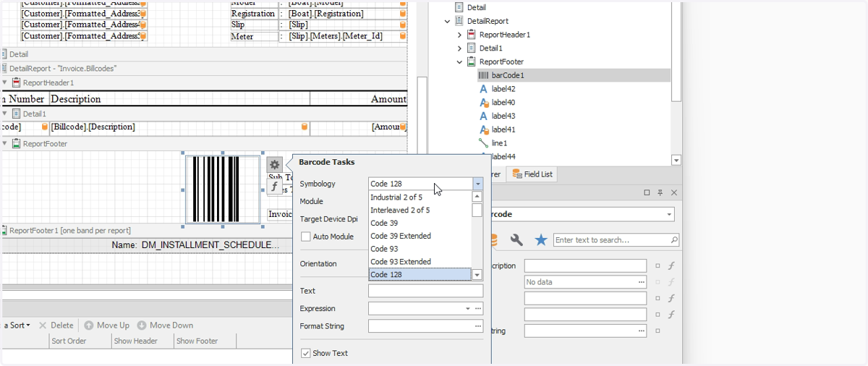Click the Move Up button icon
This screenshot has height=366, width=868.
click(89, 325)
